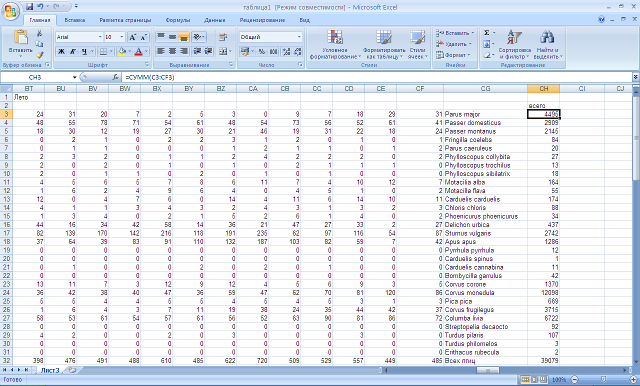Apply percent number style
This screenshot has width=640, height=386.
click(x=262, y=51)
